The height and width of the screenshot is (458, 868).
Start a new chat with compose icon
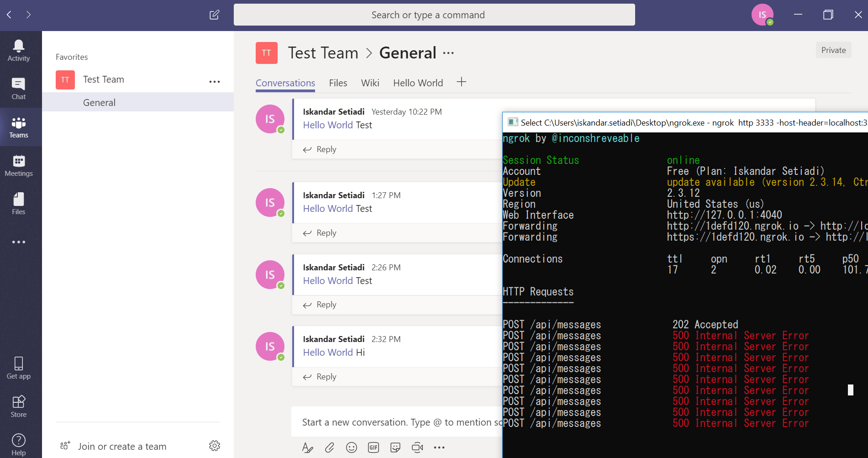tap(214, 15)
